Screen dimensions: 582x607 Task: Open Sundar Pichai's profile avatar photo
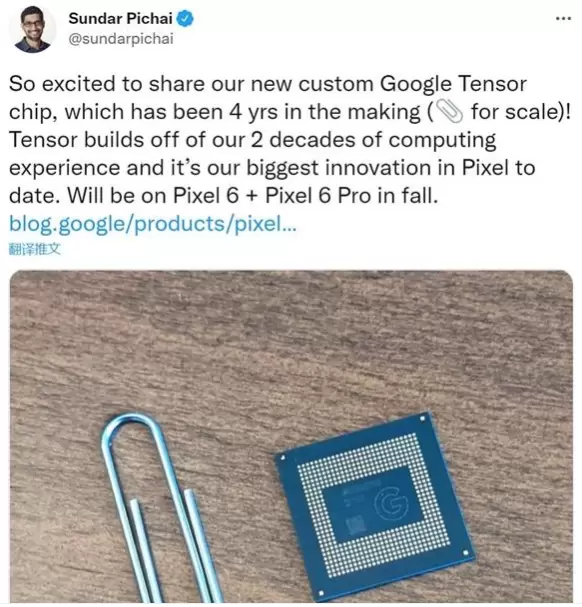point(33,29)
